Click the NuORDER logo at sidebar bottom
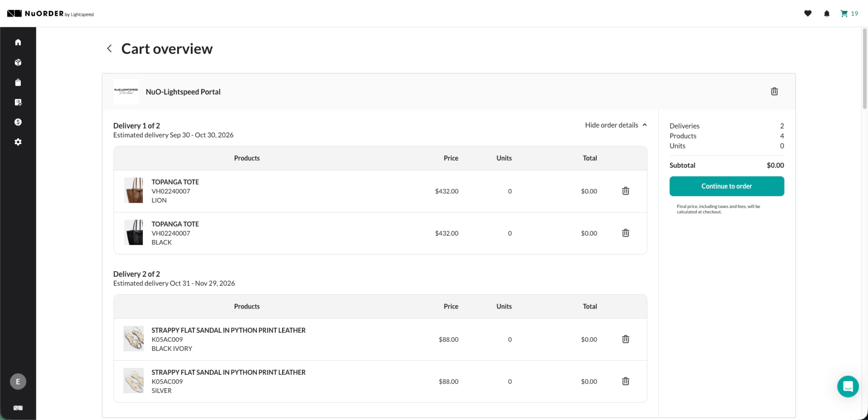Viewport: 868px width, 420px height. (x=18, y=408)
